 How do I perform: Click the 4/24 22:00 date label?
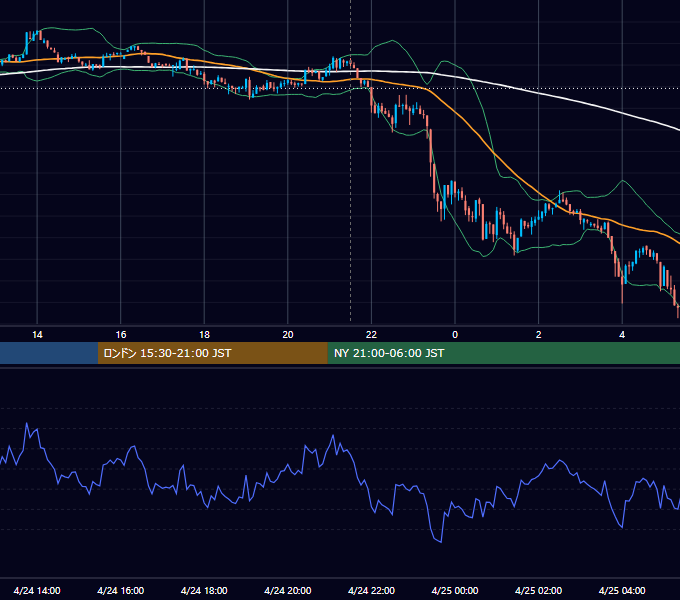(x=371, y=590)
